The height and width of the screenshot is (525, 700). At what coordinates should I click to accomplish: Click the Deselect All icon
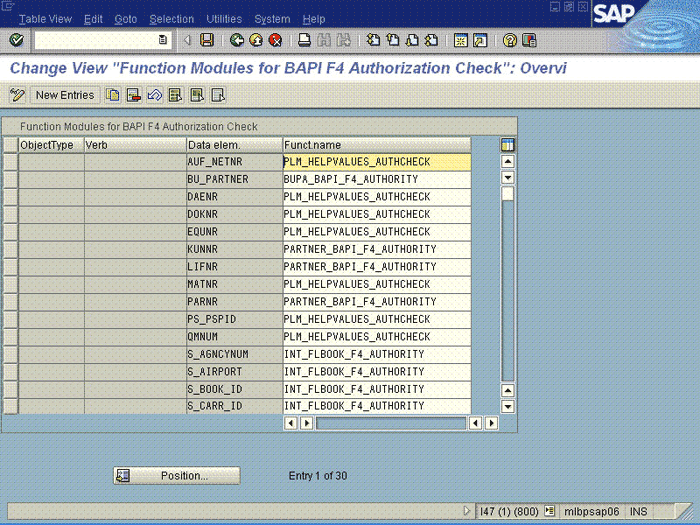[218, 95]
